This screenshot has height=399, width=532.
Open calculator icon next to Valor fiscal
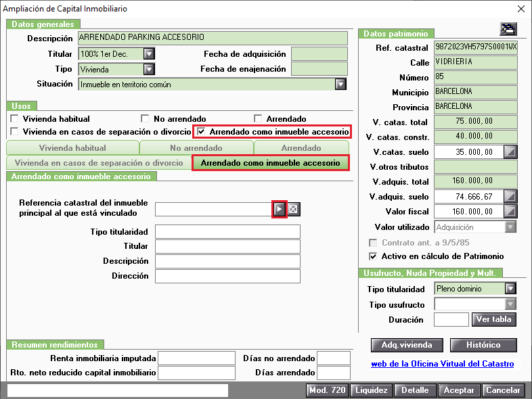tap(510, 211)
